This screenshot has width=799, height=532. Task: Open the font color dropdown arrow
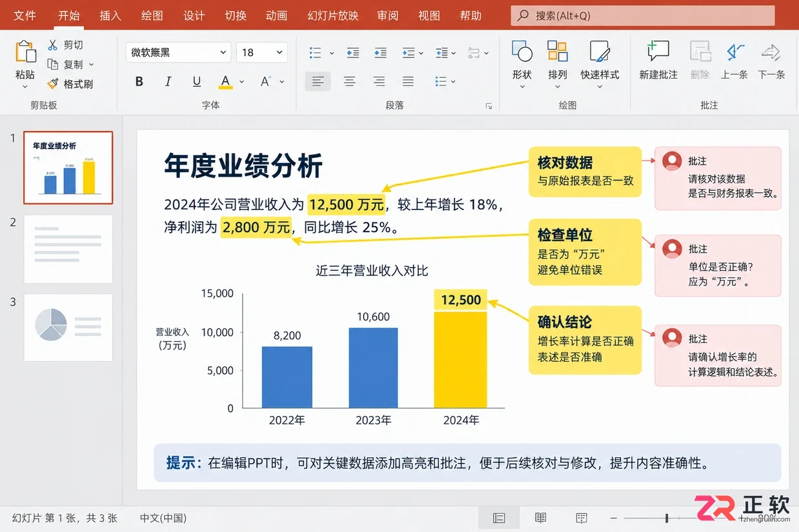click(x=241, y=82)
